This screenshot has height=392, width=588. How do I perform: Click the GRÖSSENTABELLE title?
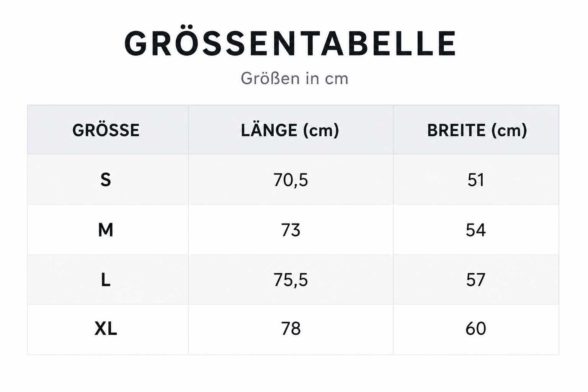[290, 42]
